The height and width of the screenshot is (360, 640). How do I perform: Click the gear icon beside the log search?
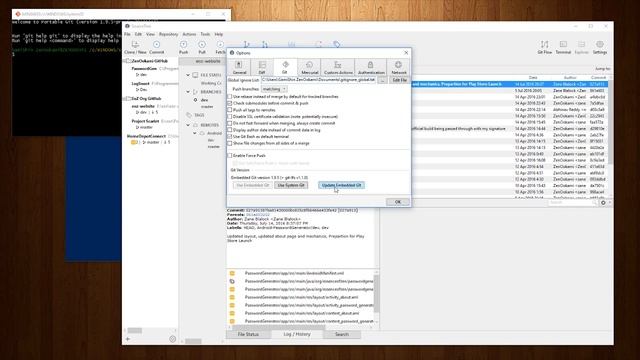(603, 202)
